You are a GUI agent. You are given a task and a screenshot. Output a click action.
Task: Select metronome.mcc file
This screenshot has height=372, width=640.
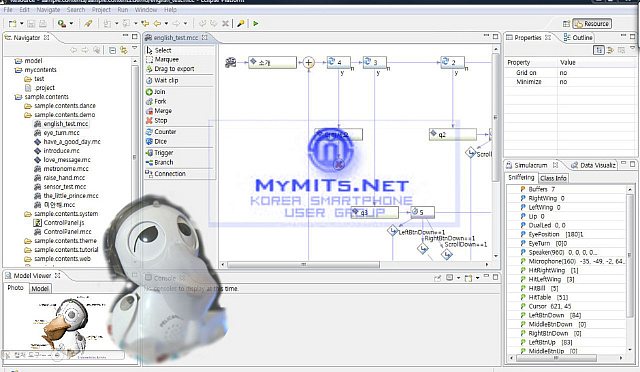pyautogui.click(x=66, y=169)
